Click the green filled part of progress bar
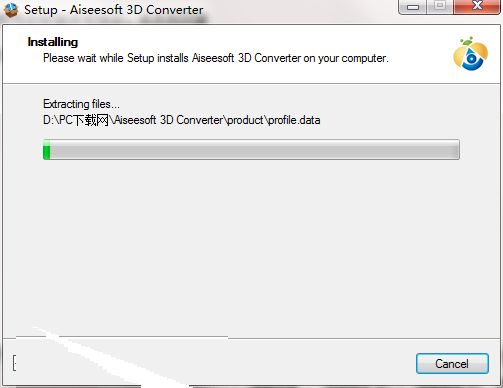 pos(47,150)
